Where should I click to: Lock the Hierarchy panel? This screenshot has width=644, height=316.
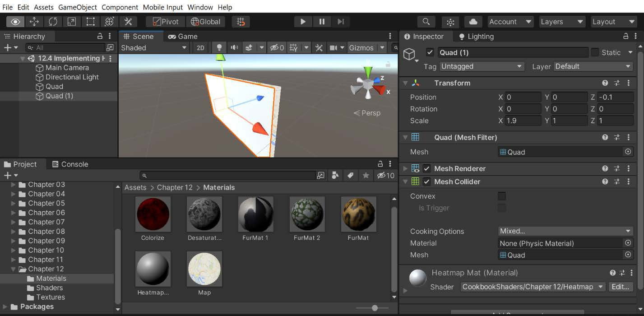(100, 36)
